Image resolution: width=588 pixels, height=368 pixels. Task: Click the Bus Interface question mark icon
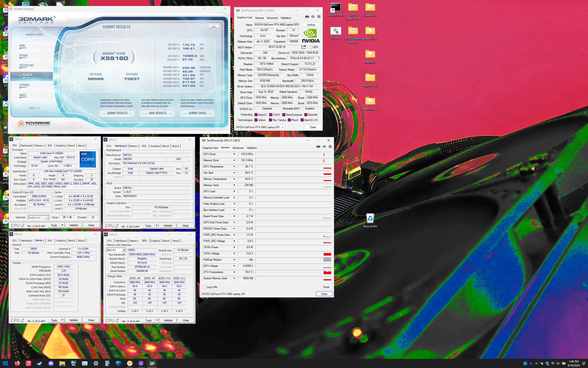click(x=319, y=58)
